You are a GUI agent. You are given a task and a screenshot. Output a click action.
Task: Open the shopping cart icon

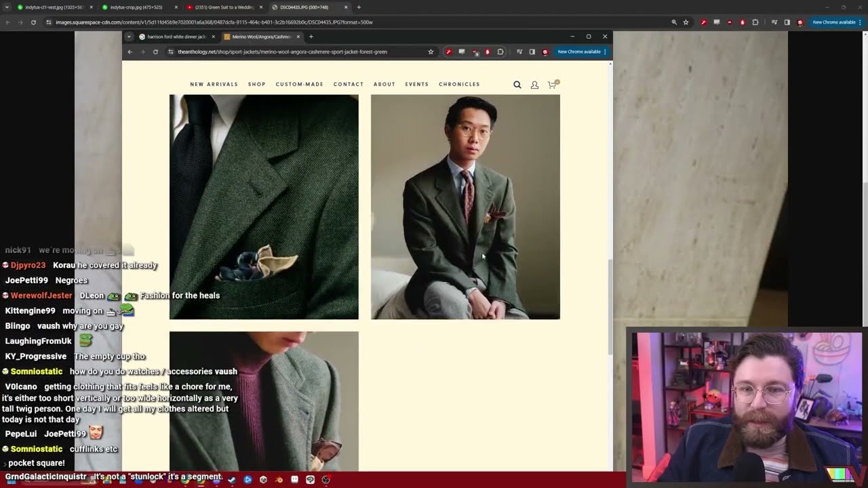552,85
